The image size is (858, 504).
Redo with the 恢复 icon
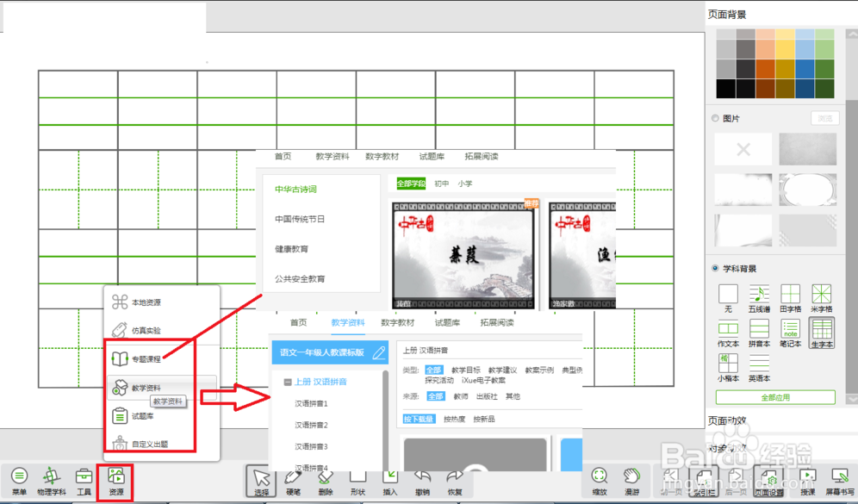click(455, 481)
